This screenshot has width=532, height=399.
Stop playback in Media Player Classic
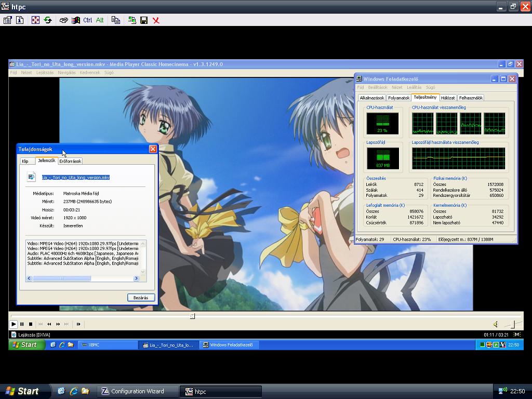(x=31, y=324)
